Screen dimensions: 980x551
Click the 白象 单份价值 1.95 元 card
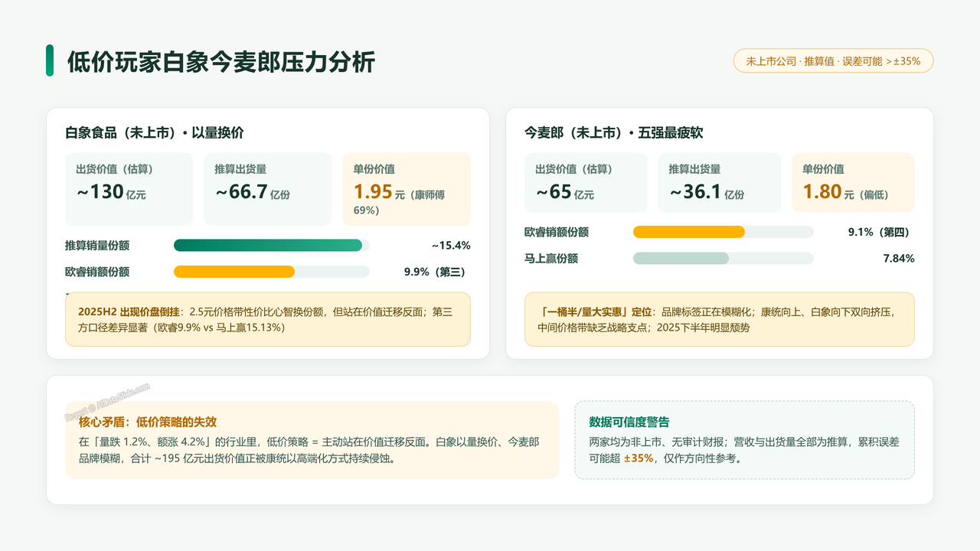click(407, 189)
